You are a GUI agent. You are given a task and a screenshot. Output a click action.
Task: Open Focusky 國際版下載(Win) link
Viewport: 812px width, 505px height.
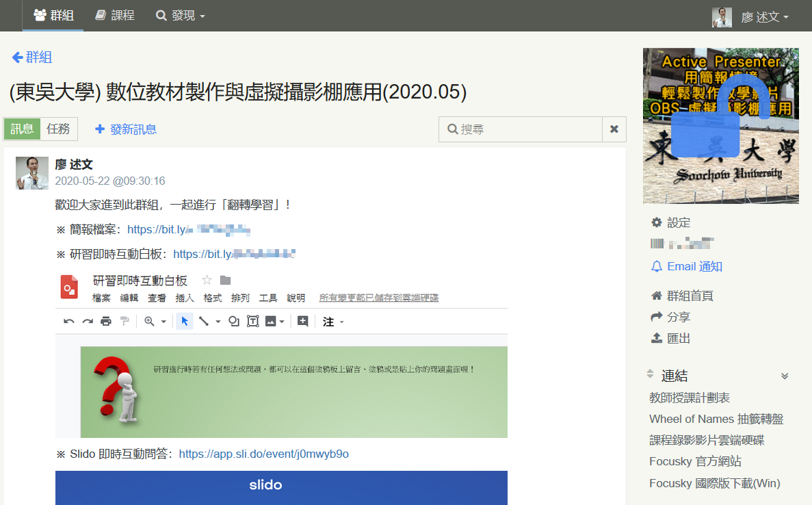[715, 483]
